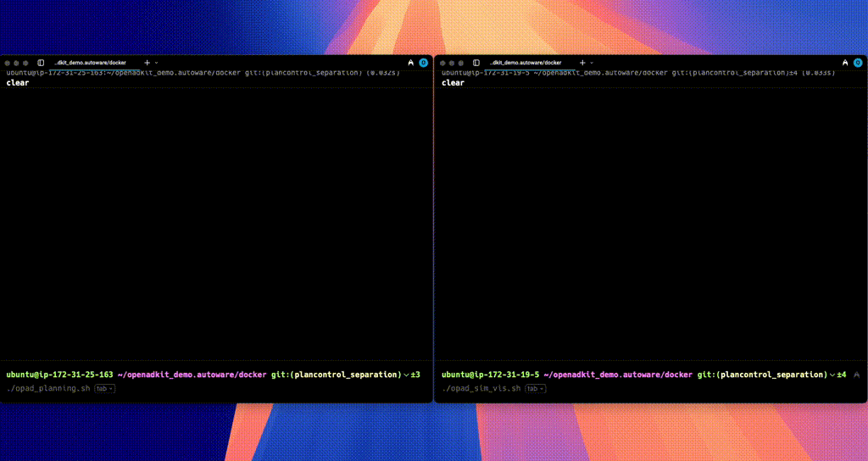868x461 pixels.
Task: Open the account avatar in left terminal
Action: tap(424, 63)
